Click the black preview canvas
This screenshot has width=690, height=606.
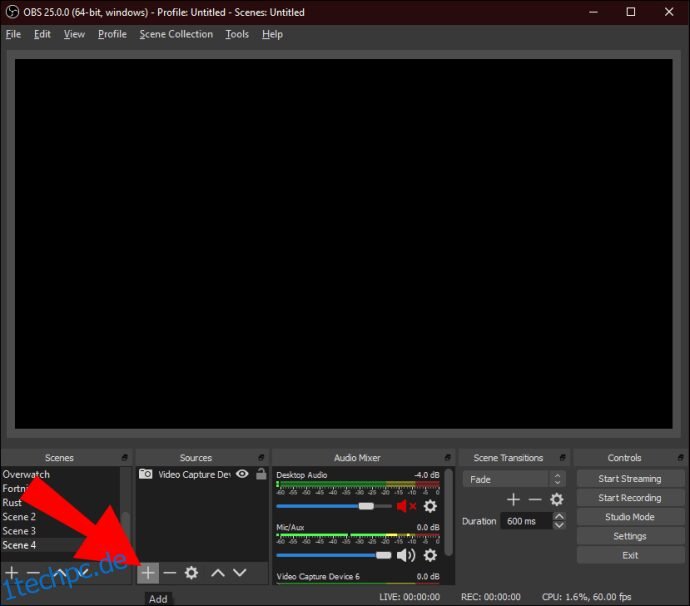(344, 244)
